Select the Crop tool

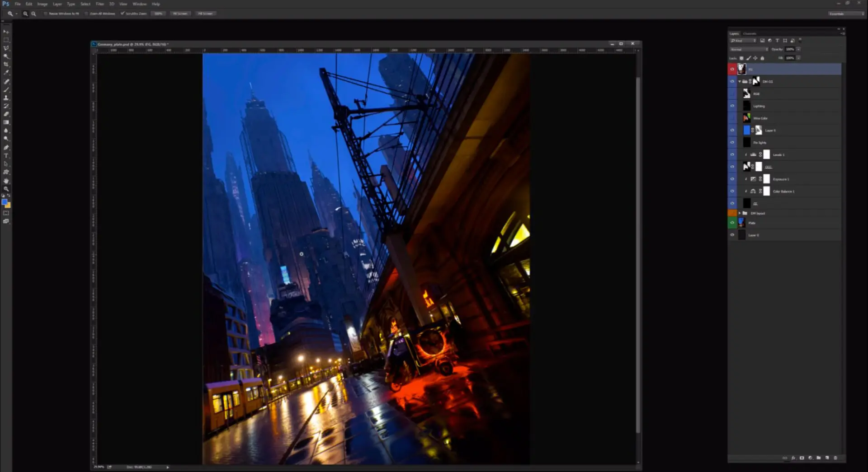click(6, 65)
